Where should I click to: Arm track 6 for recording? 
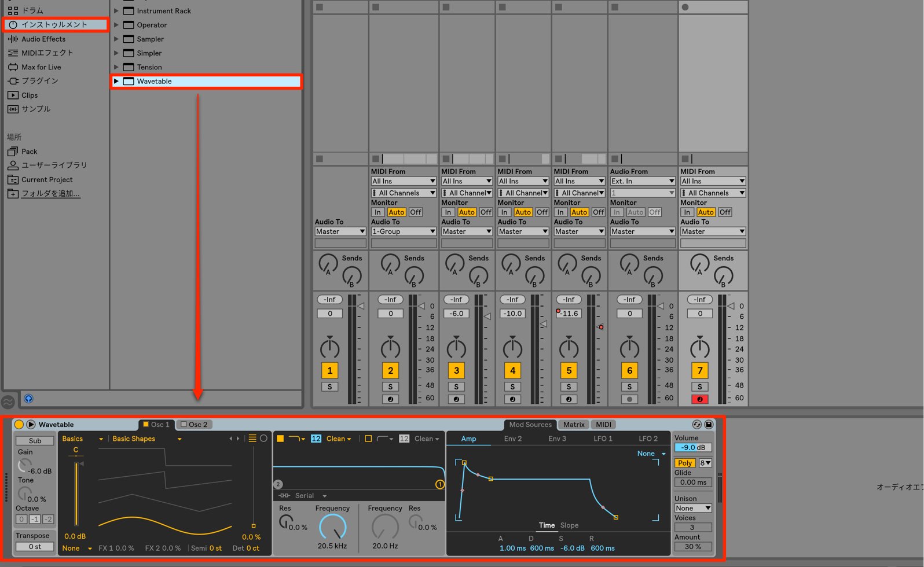pyautogui.click(x=629, y=399)
